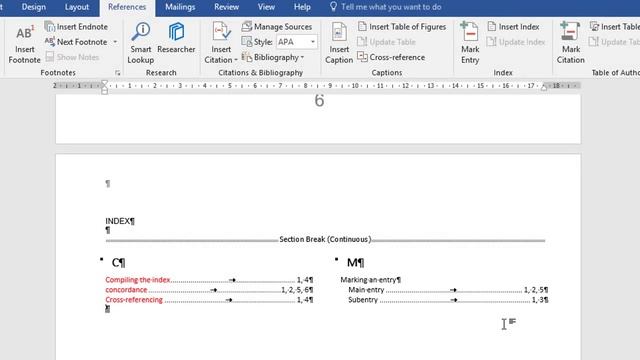Click Insert Endnote button
This screenshot has width=640, height=360.
click(76, 27)
